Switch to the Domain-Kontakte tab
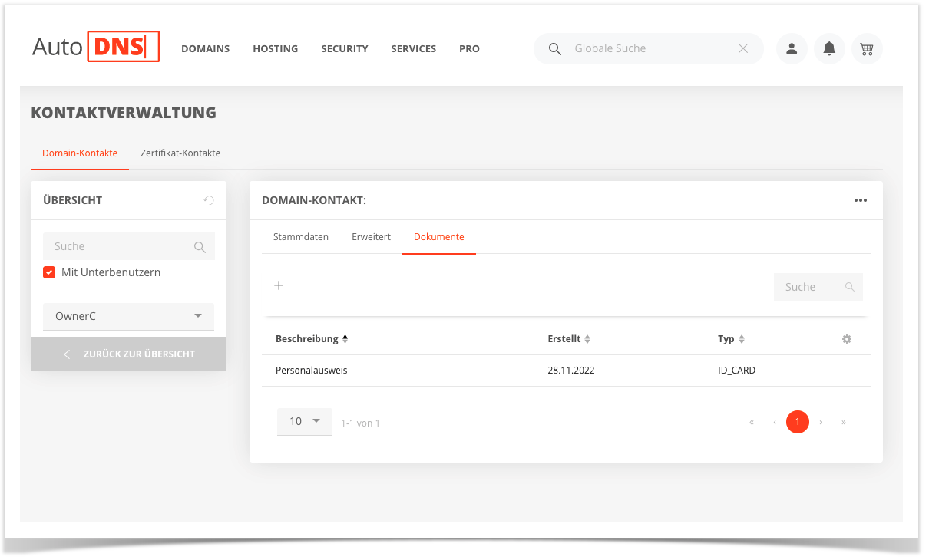 pos(80,153)
